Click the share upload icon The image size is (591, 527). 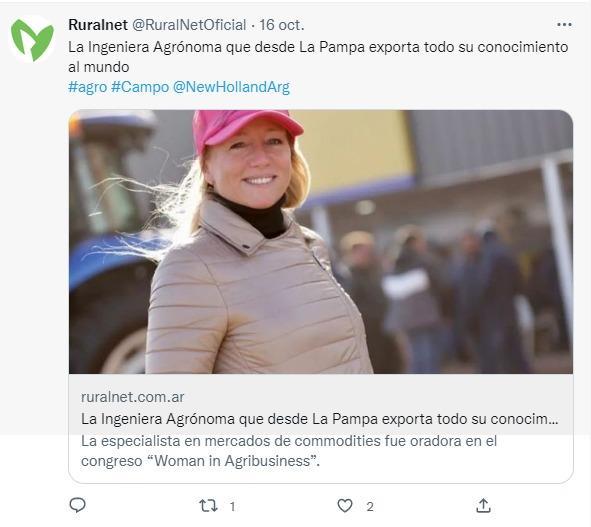[x=483, y=506]
